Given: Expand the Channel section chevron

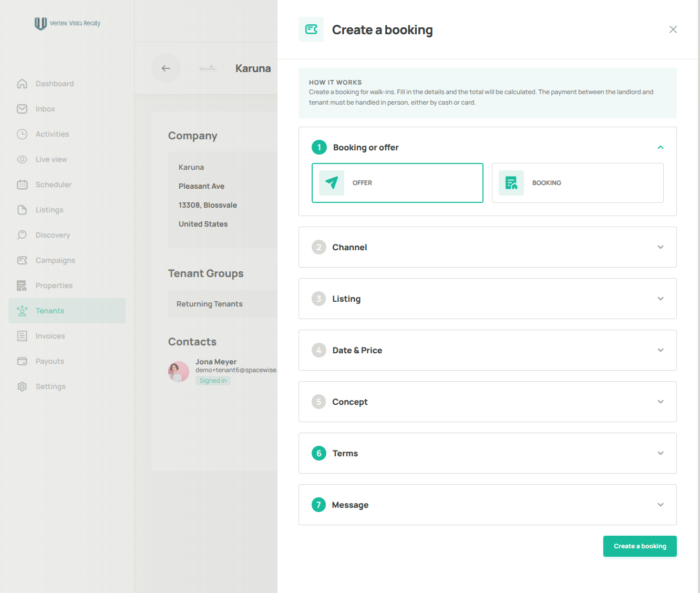Looking at the screenshot, I should (661, 247).
